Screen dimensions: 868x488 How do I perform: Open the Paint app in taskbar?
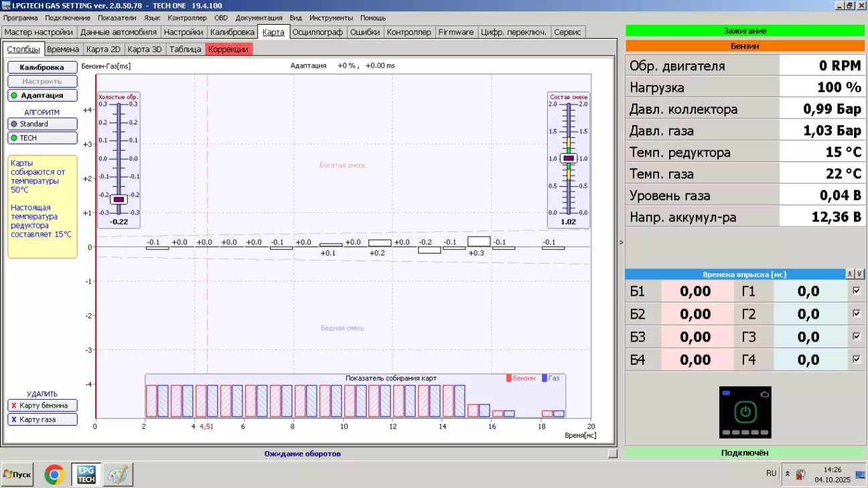tap(117, 474)
